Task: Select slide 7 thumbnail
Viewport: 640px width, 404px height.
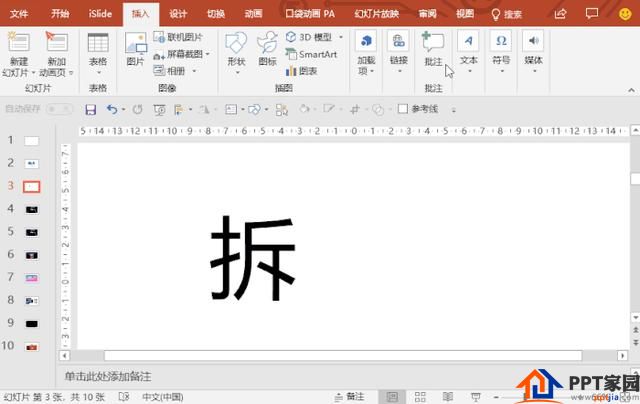Action: point(31,278)
